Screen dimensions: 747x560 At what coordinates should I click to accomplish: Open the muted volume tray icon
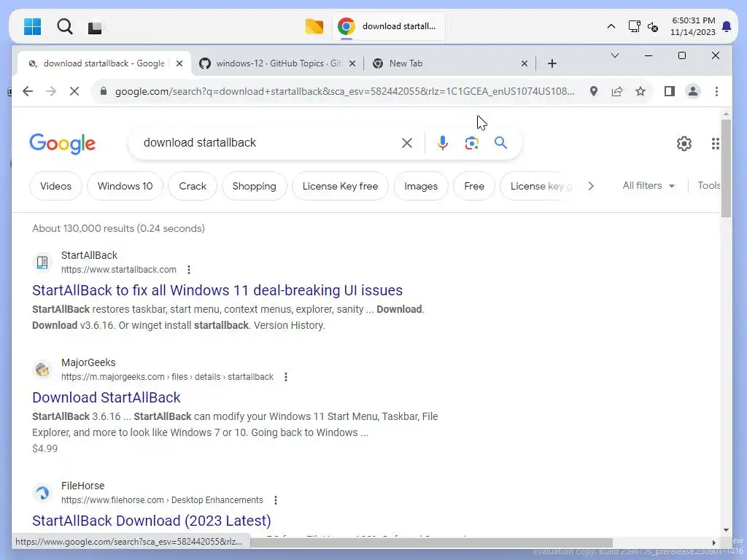coord(653,27)
